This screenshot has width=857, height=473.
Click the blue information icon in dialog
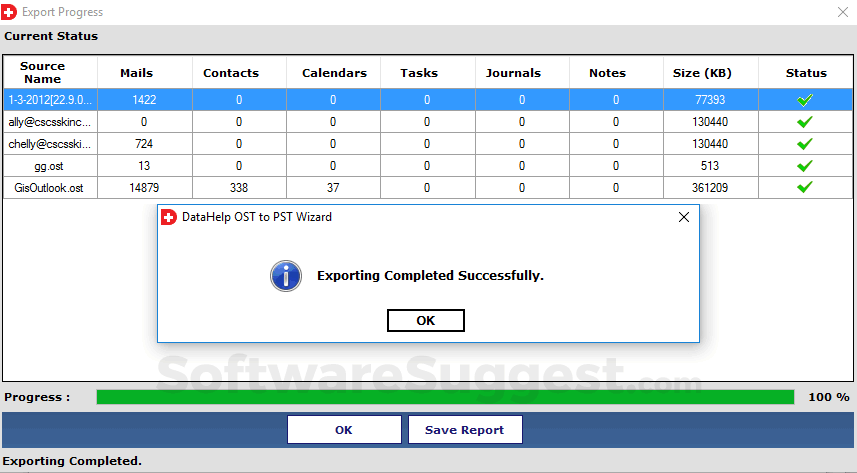[286, 276]
